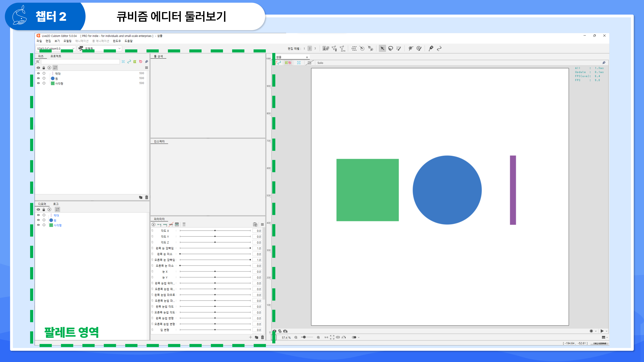Delete part with Parts panel trash icon
The height and width of the screenshot is (362, 644).
pyautogui.click(x=147, y=197)
